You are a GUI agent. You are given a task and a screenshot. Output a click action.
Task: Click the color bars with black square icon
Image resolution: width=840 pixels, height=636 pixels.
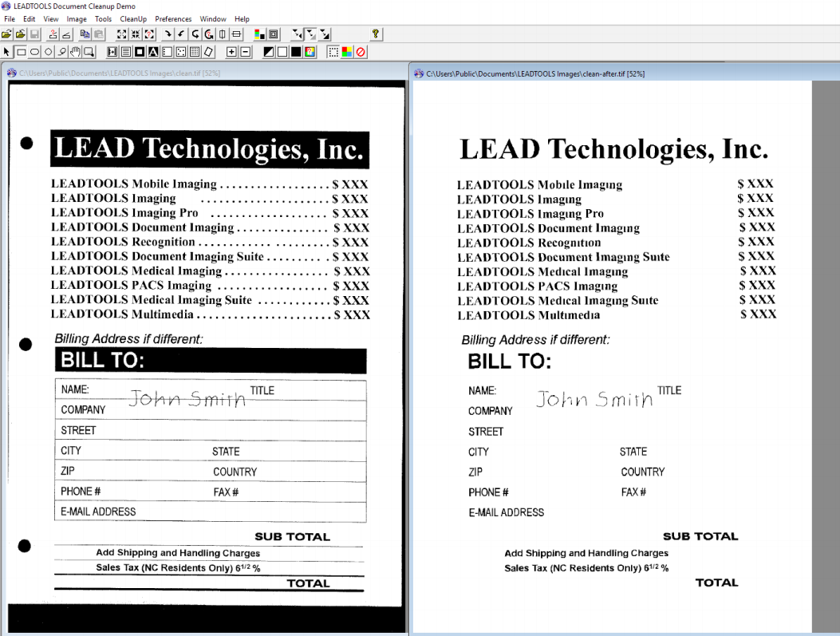tap(260, 34)
